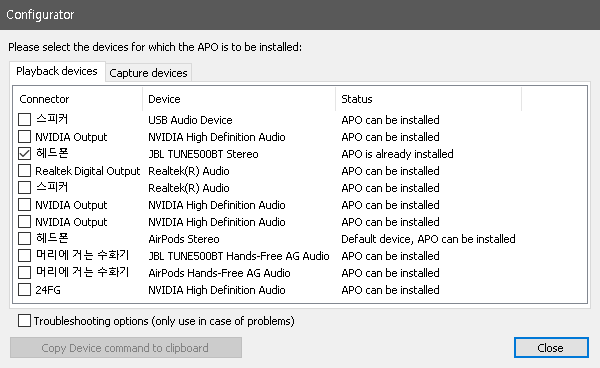The width and height of the screenshot is (600, 368).
Task: Tick the first NVIDIA Output checkbox
Action: [24, 137]
